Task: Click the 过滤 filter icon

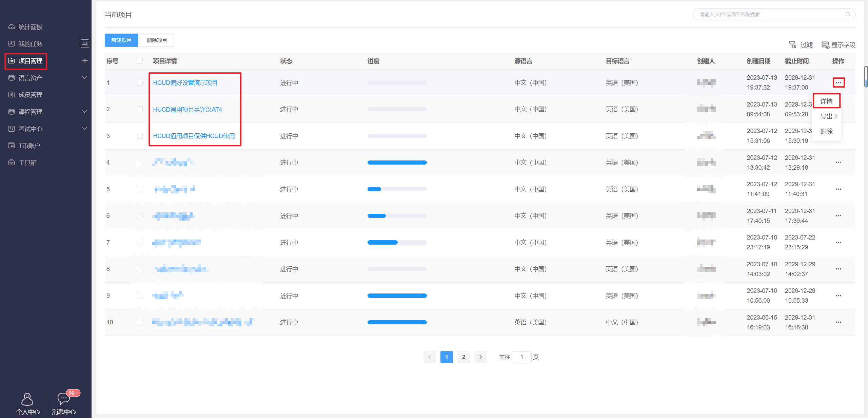Action: [x=792, y=45]
